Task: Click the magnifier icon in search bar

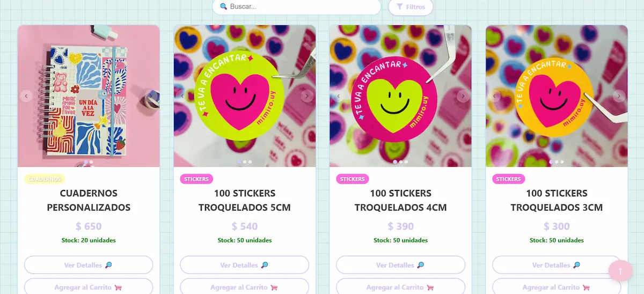Action: pos(223,7)
